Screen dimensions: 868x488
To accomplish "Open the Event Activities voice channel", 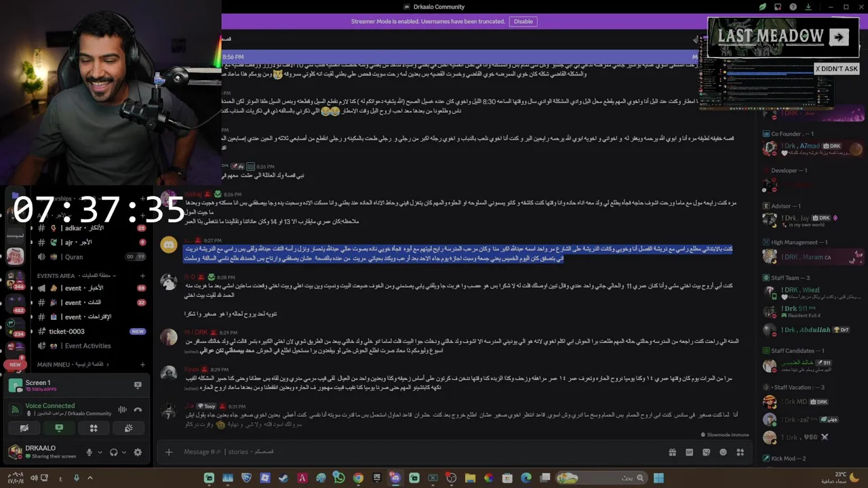I will point(92,346).
